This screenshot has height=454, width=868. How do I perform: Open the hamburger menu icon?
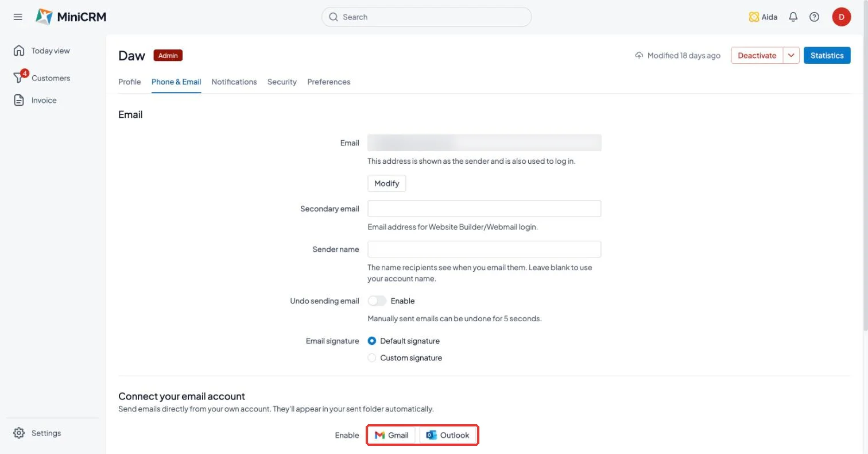(x=18, y=17)
